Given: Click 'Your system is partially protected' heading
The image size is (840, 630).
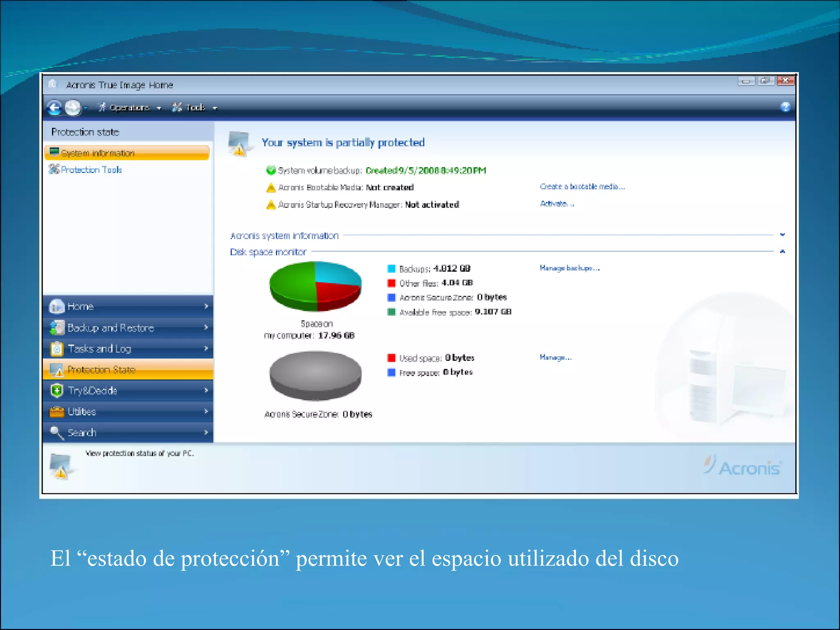Looking at the screenshot, I should click(x=343, y=143).
